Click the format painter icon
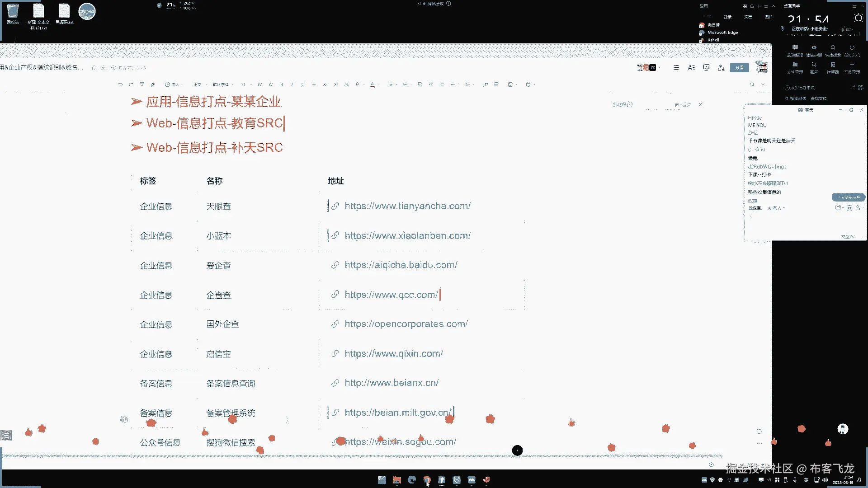This screenshot has height=488, width=868. click(142, 84)
